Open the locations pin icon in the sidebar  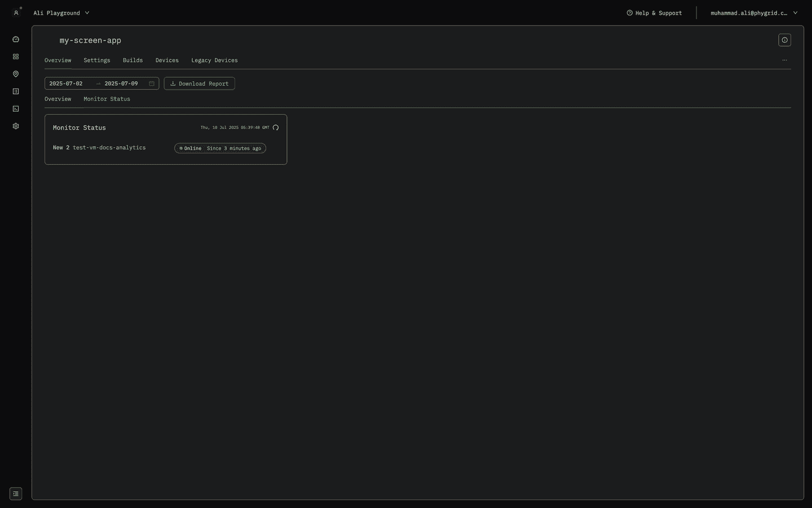(x=16, y=74)
